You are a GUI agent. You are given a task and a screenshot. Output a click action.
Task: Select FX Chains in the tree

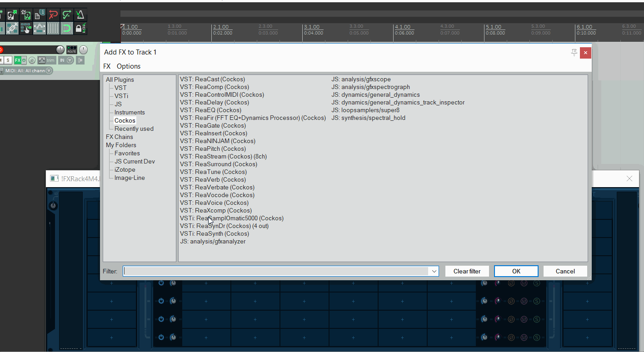tap(120, 137)
